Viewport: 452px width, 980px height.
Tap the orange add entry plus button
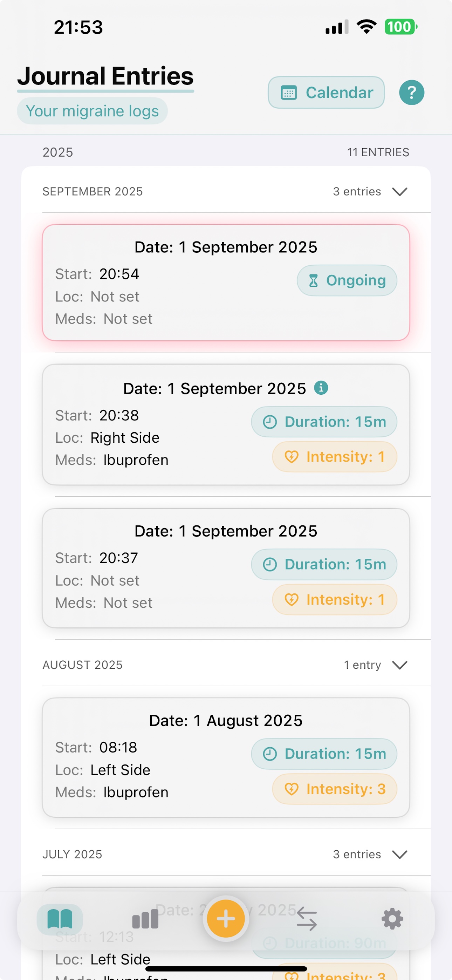point(226,919)
